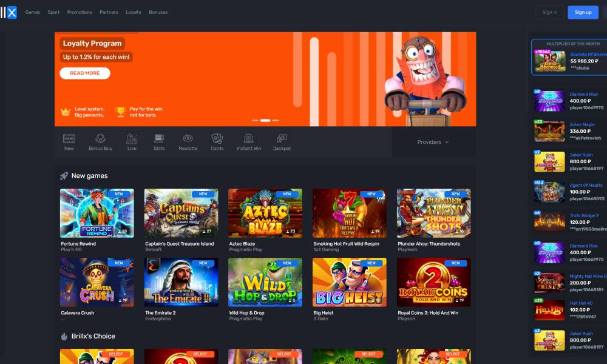The height and width of the screenshot is (364, 607).
Task: Open the New games category icon
Action: coord(69,139)
